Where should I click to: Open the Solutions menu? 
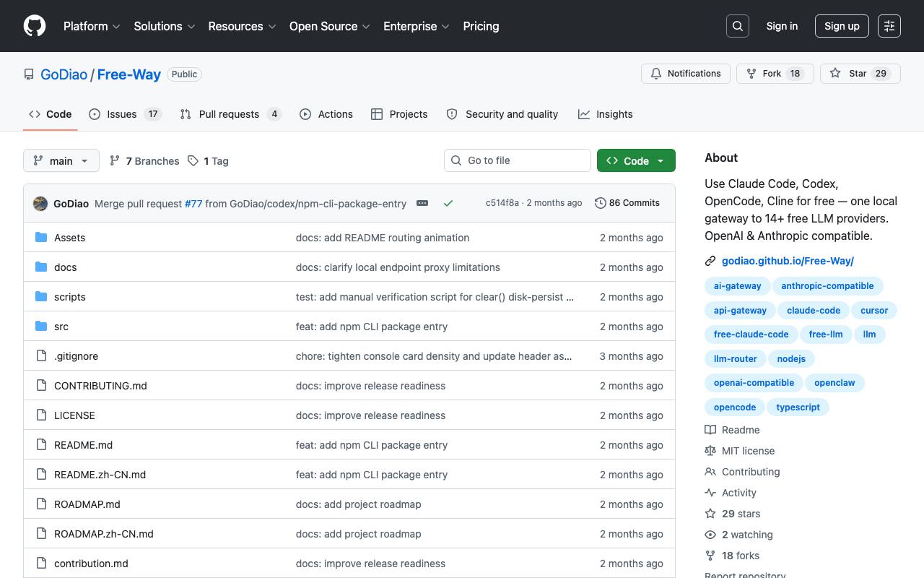tap(165, 26)
